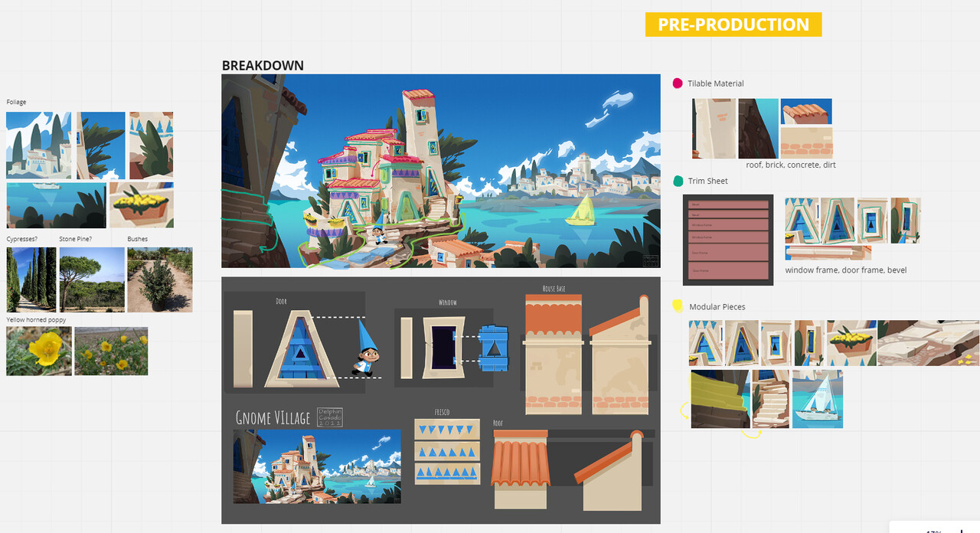Select the dark dirt cliff crop under Tilable Material

click(x=758, y=129)
